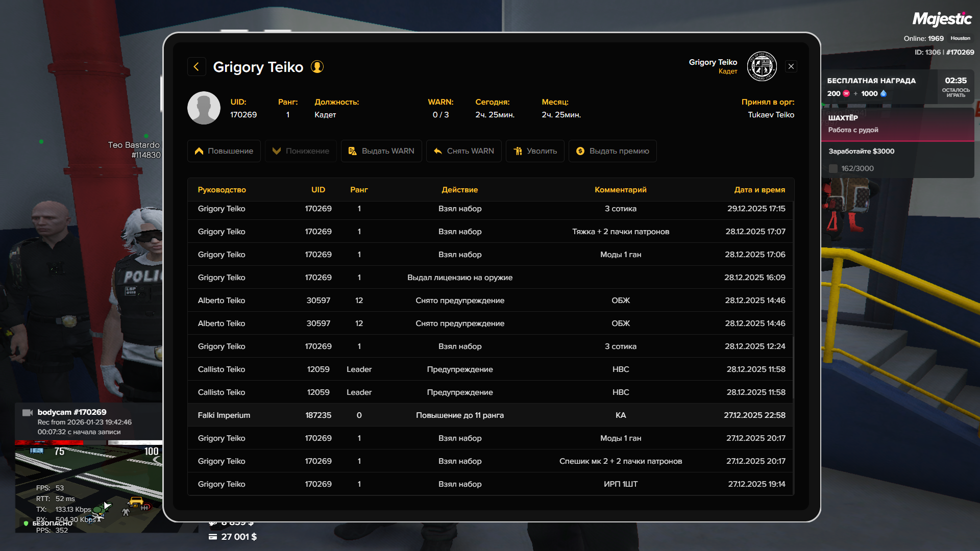
Task: Click the Снять WARN arrow icon button
Action: click(463, 151)
